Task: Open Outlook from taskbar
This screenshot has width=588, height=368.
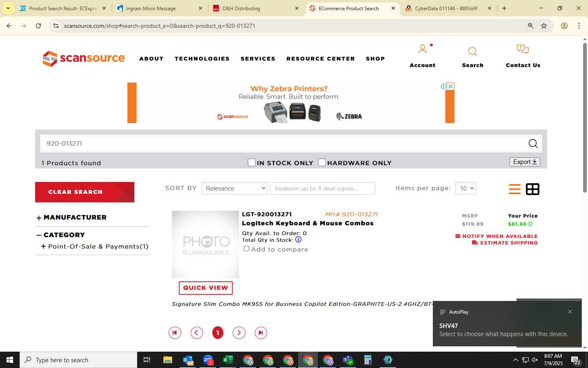Action: [x=188, y=360]
